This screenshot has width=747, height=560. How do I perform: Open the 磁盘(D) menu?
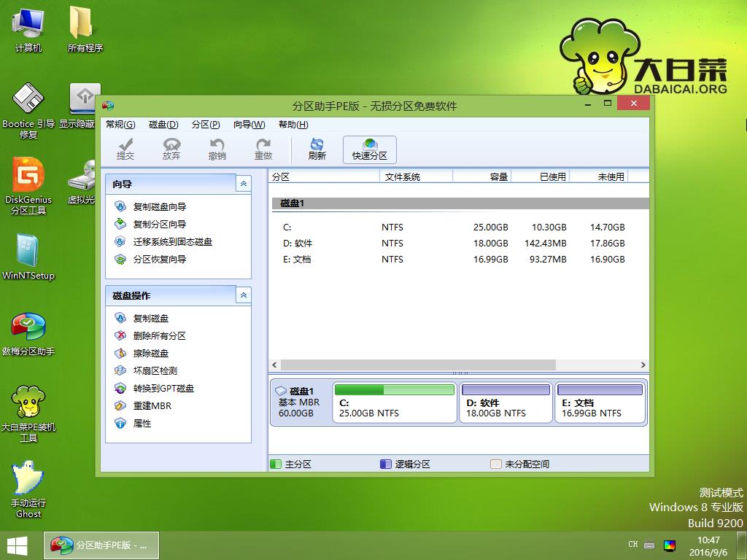(163, 125)
